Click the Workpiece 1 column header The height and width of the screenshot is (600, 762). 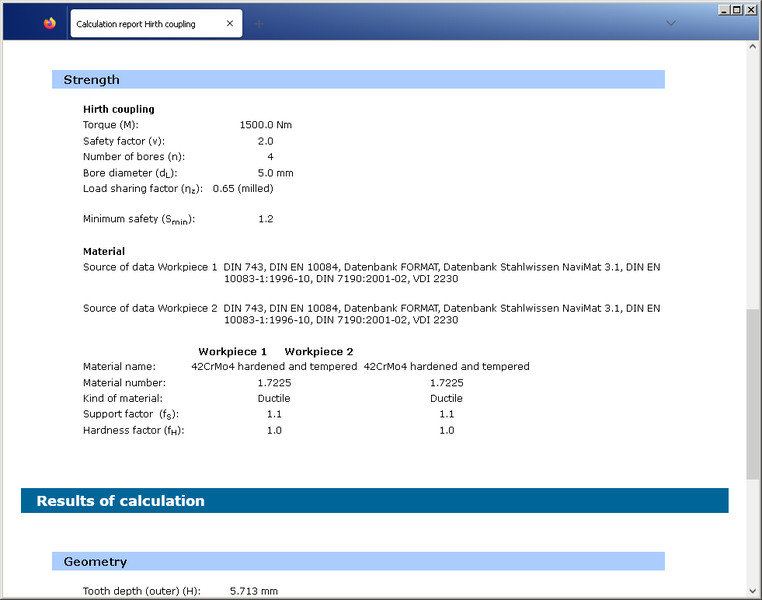click(x=232, y=352)
